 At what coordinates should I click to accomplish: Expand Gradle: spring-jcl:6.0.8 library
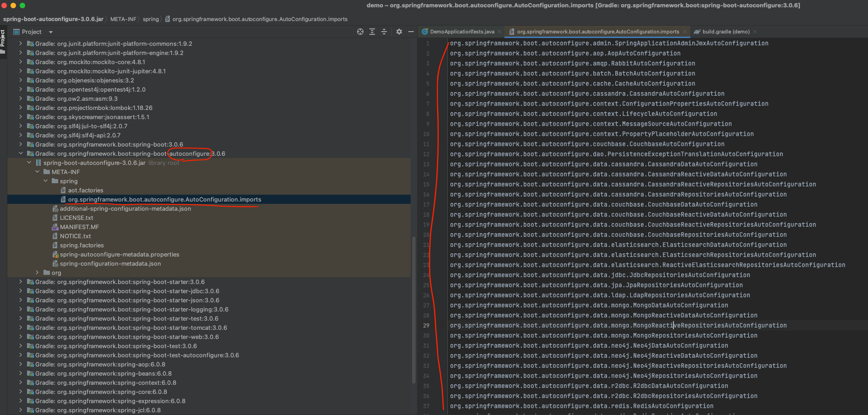pos(21,410)
